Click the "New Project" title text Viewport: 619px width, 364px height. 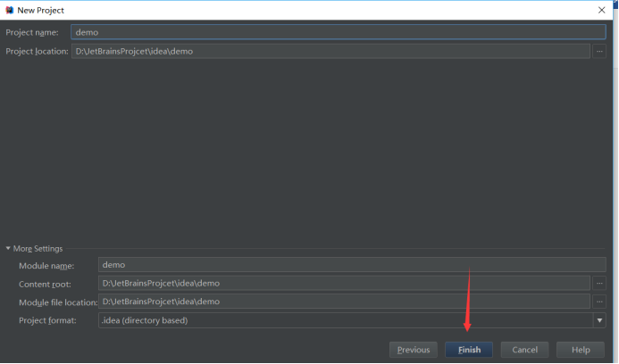pos(41,10)
